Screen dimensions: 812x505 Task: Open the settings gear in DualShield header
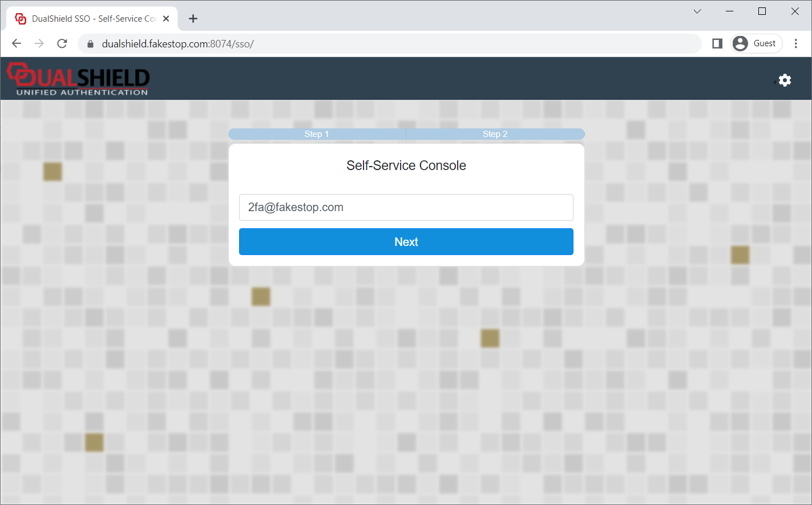pyautogui.click(x=785, y=80)
